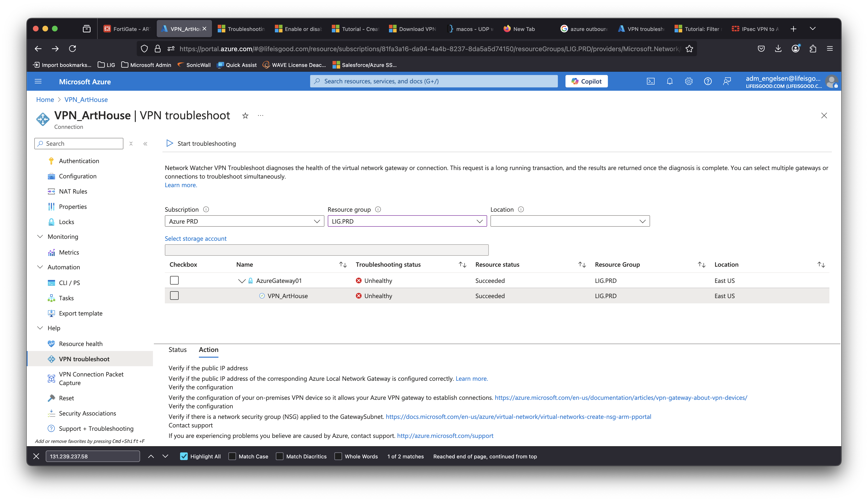Save to Pocket icon
This screenshot has height=501, width=868.
pyautogui.click(x=761, y=49)
